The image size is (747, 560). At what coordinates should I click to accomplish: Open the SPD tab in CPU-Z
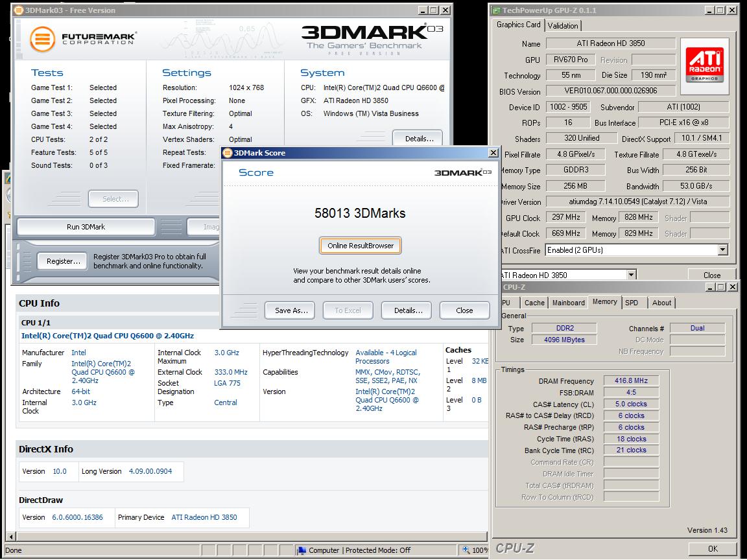coord(631,303)
